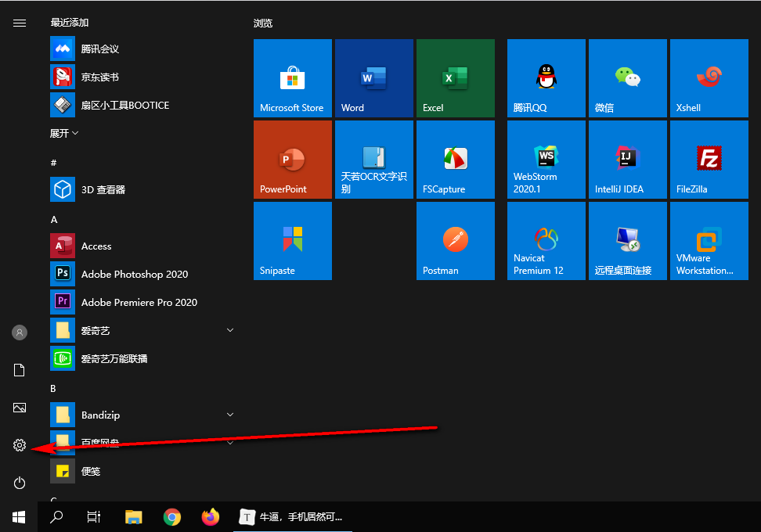Expand the Bandizip folder chevron
This screenshot has height=532, width=761.
coord(230,415)
